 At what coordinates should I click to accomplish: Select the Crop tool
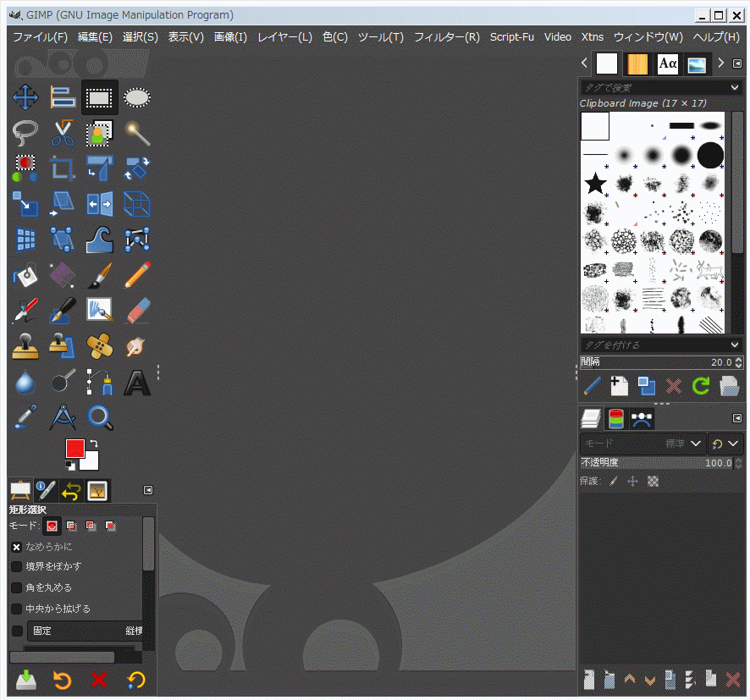pos(63,168)
